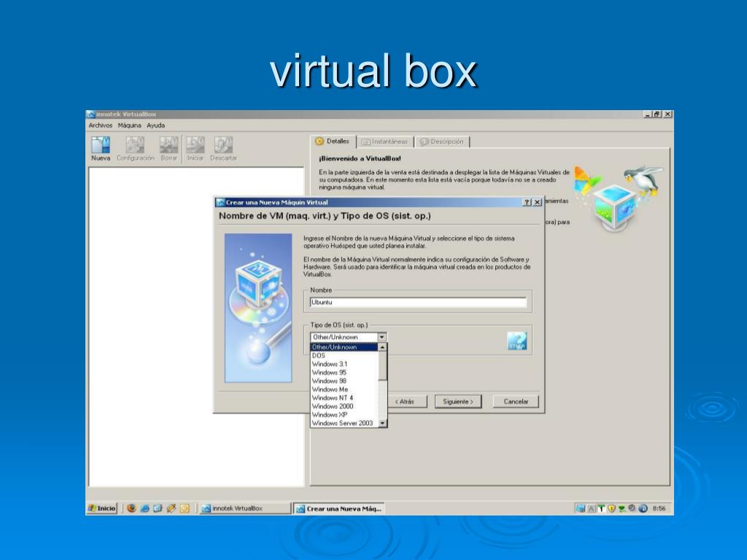Click the Nombre text field containing Ubuntu
The image size is (747, 560).
[x=418, y=303]
